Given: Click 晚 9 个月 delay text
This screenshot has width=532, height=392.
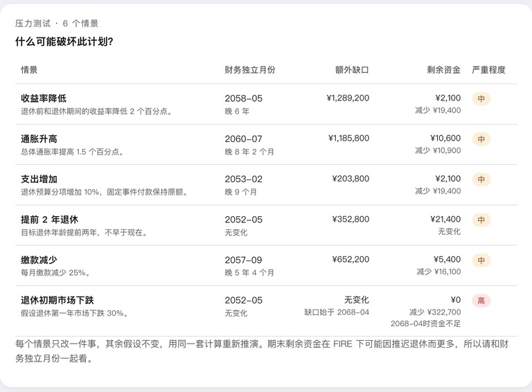Looking at the screenshot, I should pos(241,192).
